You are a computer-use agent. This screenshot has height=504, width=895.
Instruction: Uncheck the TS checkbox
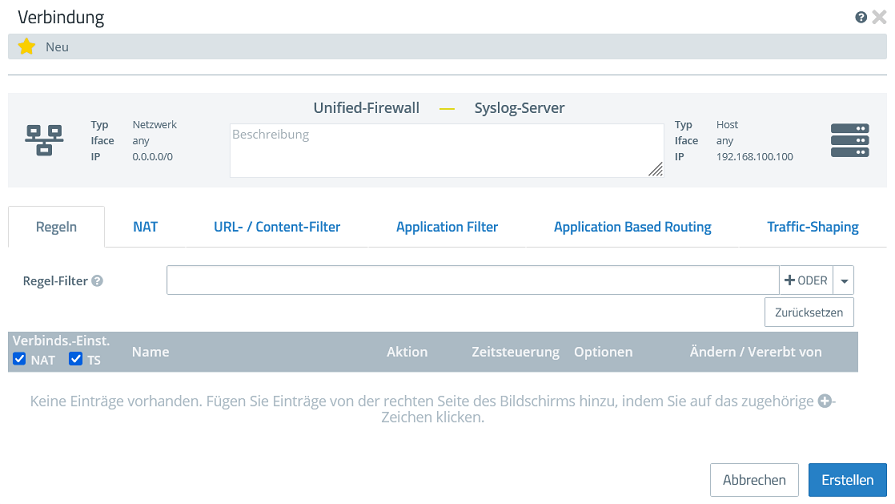click(x=76, y=359)
